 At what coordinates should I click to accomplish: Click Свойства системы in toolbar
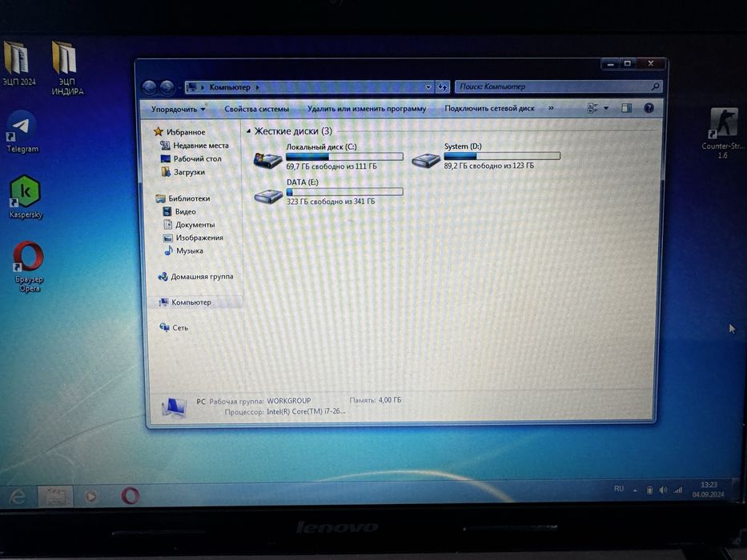point(256,109)
